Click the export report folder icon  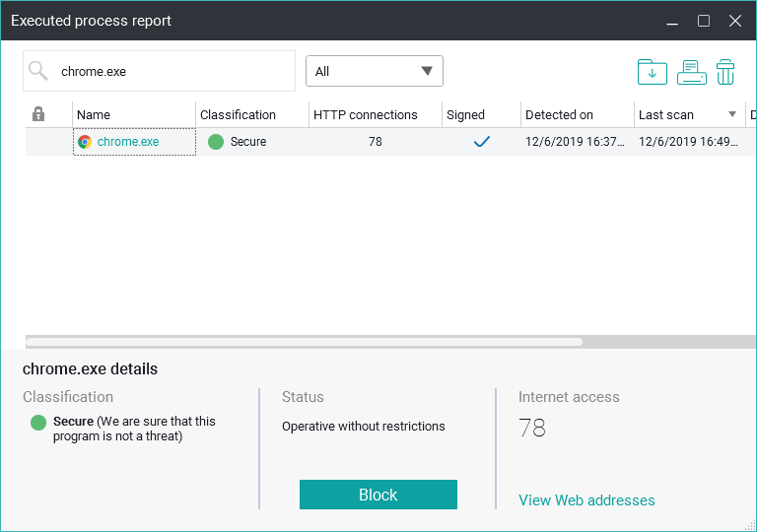(x=652, y=72)
